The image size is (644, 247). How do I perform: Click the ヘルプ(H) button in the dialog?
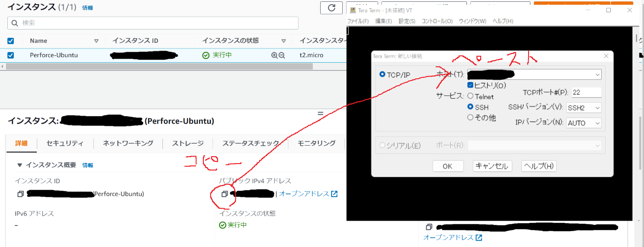coord(539,166)
